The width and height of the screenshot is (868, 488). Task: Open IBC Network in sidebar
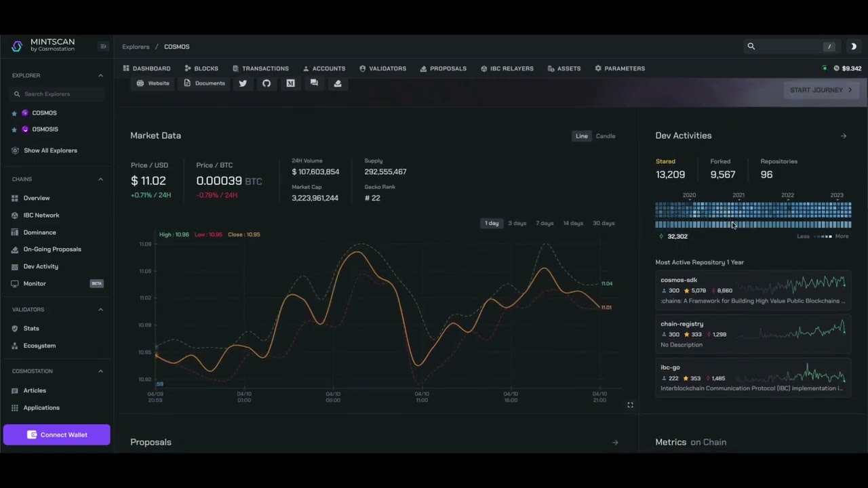click(41, 215)
